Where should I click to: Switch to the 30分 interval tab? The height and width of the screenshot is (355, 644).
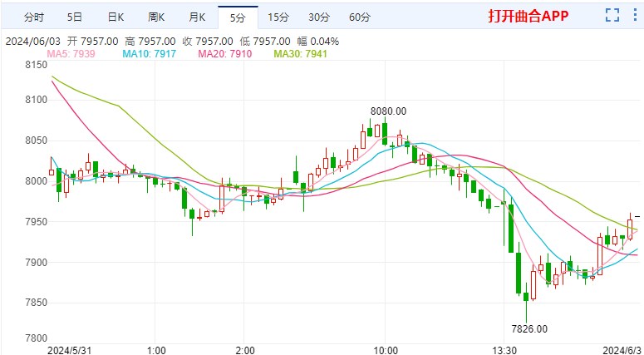pos(319,17)
